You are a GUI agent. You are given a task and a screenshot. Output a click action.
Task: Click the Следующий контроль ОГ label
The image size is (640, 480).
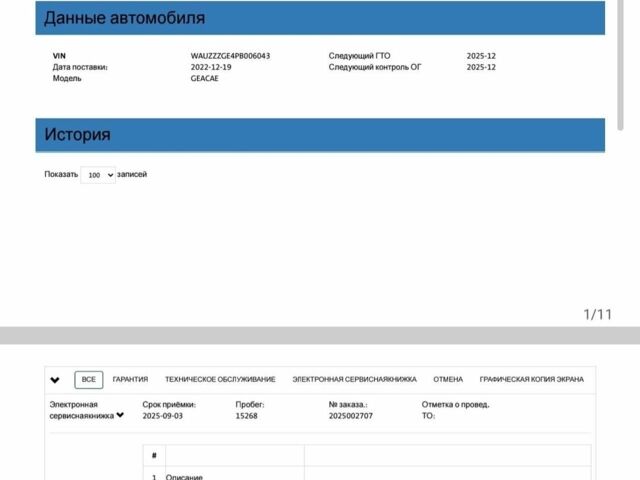(x=375, y=67)
